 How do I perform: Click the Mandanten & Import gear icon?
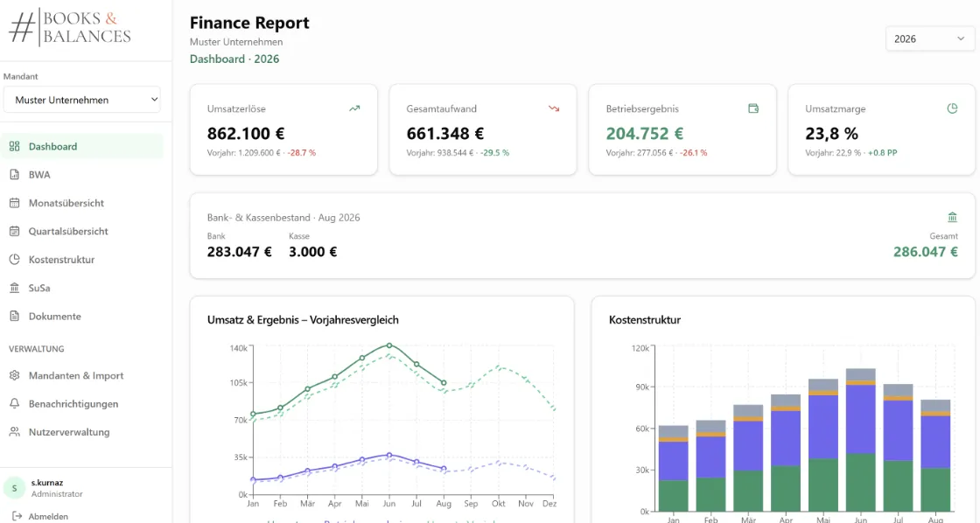coord(14,375)
